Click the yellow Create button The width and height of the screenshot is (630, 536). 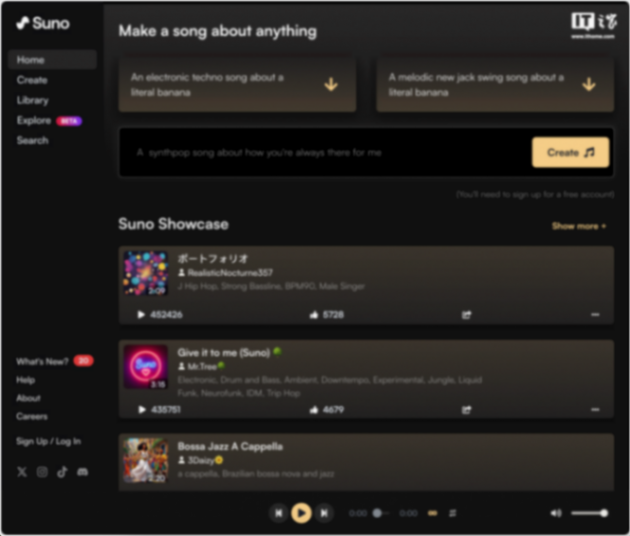click(x=571, y=152)
